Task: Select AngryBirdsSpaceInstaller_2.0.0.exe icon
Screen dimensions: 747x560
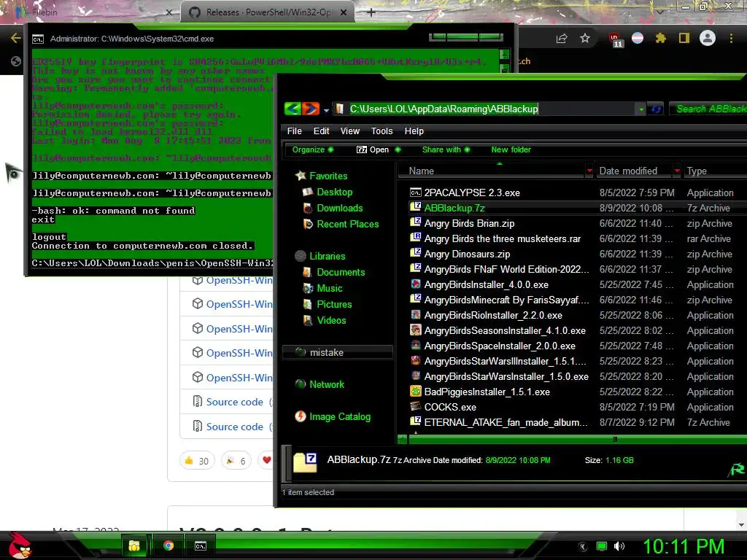Action: [x=415, y=345]
